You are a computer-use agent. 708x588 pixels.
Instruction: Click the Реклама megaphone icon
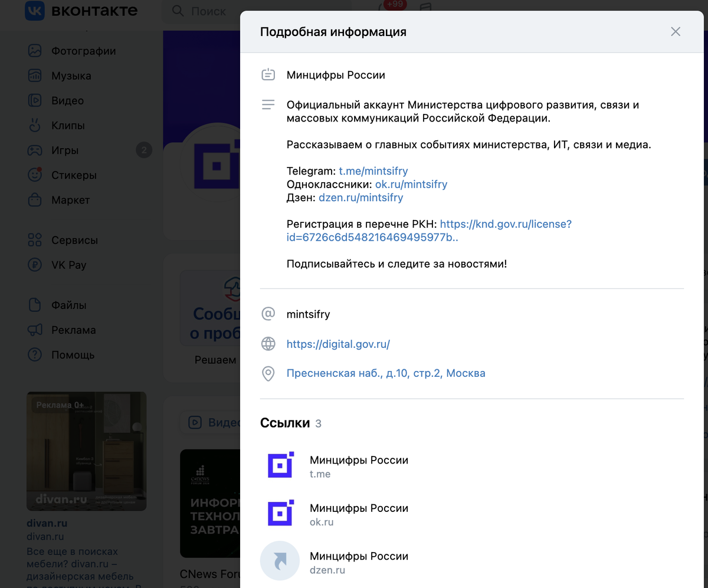point(35,330)
